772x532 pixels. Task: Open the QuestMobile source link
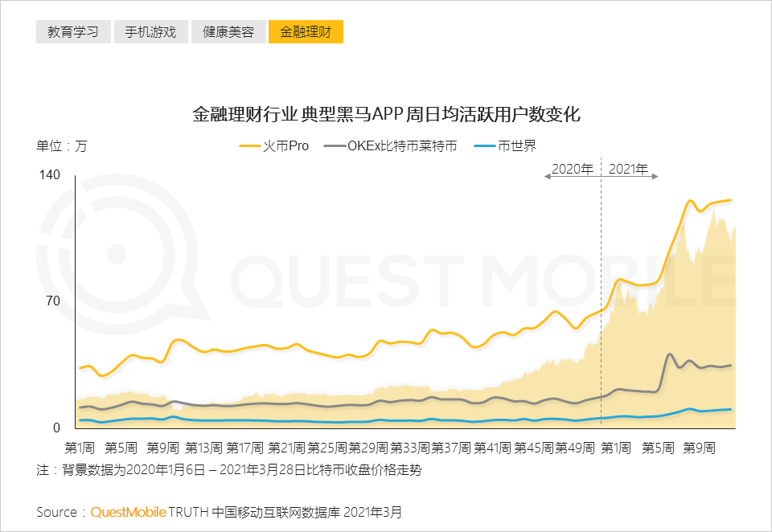pos(129,513)
